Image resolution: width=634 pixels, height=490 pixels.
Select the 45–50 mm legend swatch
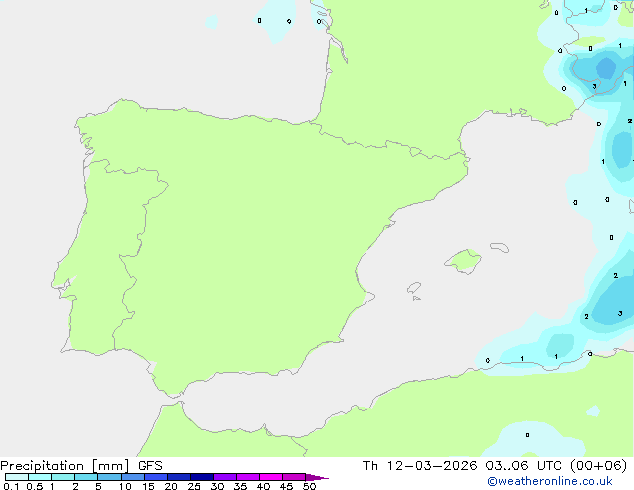click(x=294, y=477)
